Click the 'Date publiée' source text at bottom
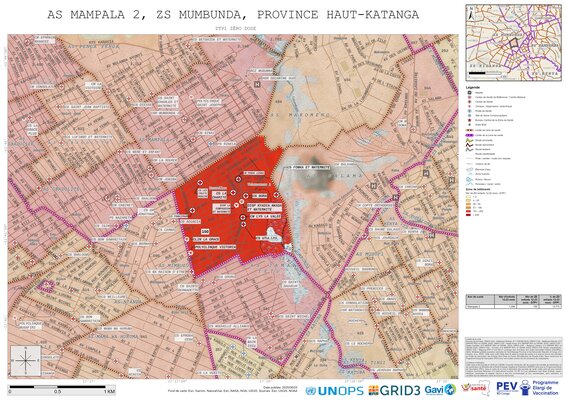This screenshot has height=400, width=566. 232,389
